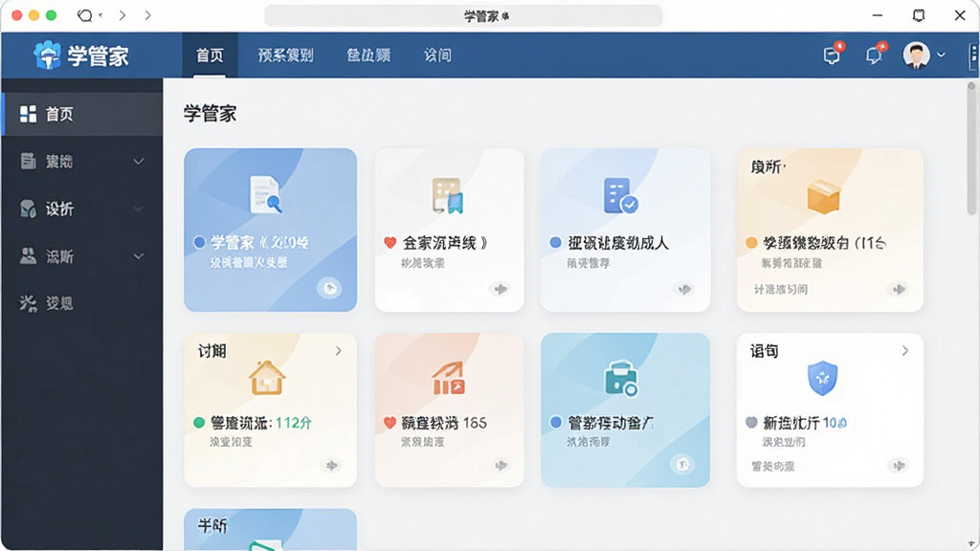The image size is (980, 551).
Task: Click orange dot on the top-right card
Action: (752, 242)
